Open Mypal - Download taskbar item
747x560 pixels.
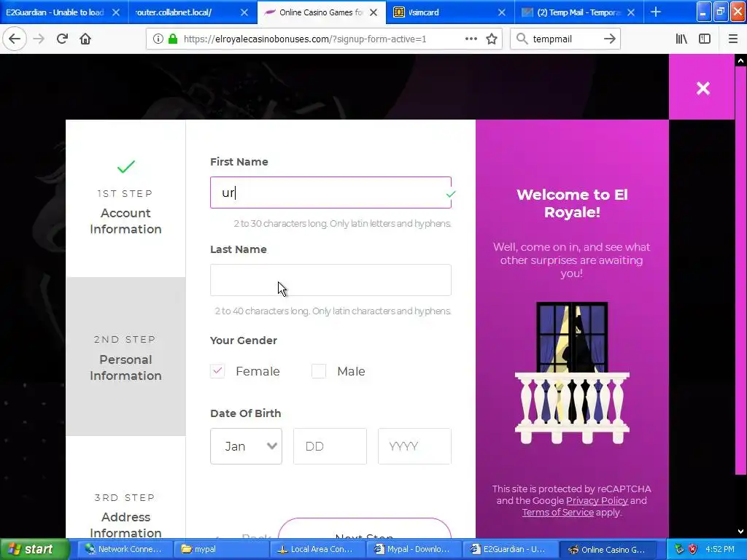413,549
